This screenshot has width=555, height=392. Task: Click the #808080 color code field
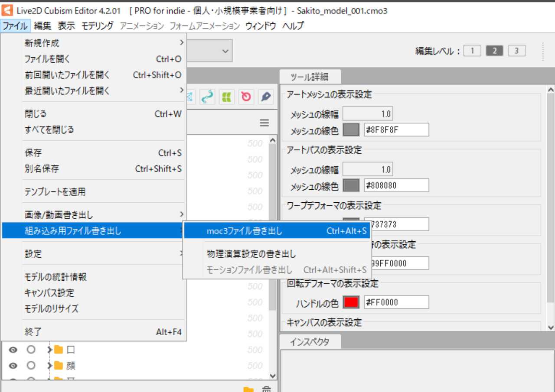[x=396, y=185]
